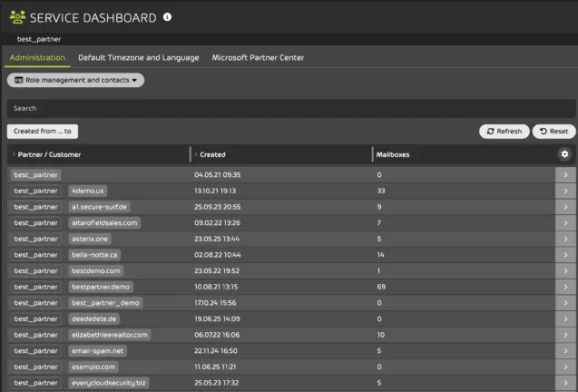578x392 pixels.
Task: Sort by the Created column header
Action: 212,154
